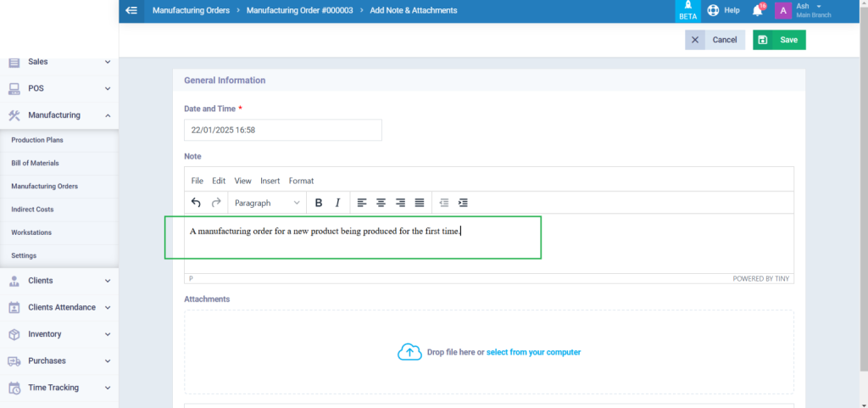Click the 'P' element path in editor
The height and width of the screenshot is (408, 868).
pyautogui.click(x=191, y=278)
